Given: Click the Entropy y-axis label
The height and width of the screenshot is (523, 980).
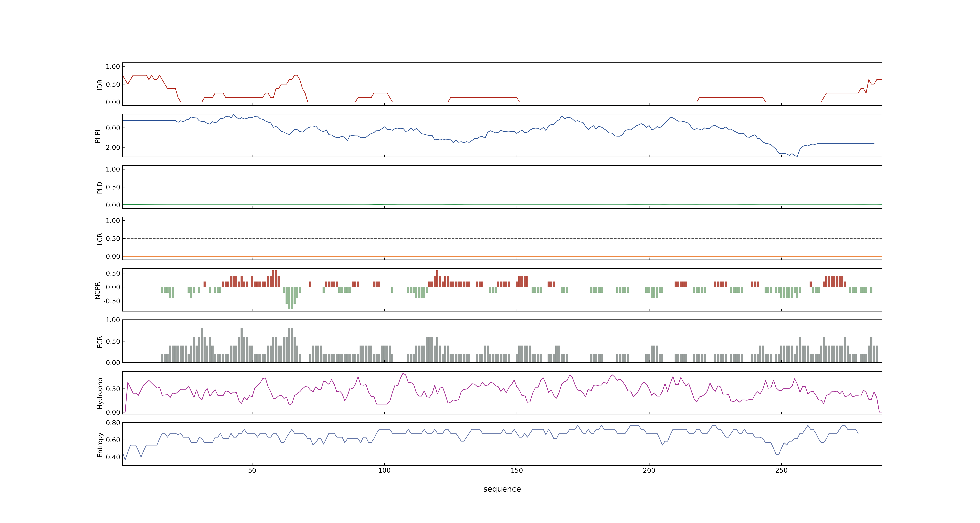Looking at the screenshot, I should tap(100, 445).
